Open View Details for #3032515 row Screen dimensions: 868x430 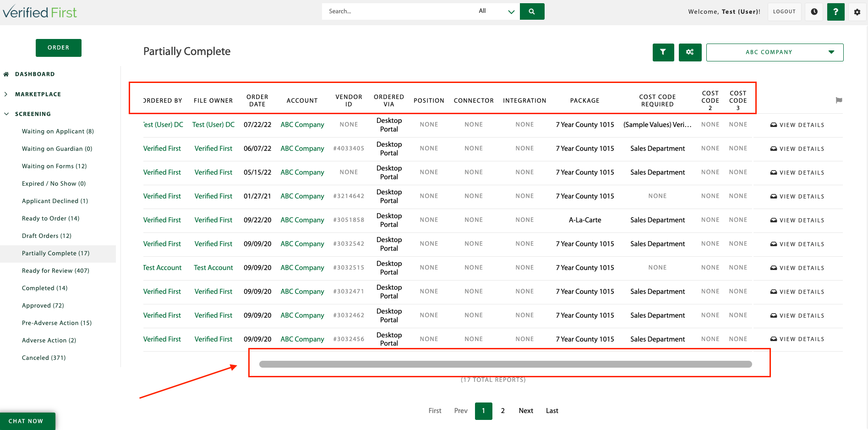797,268
